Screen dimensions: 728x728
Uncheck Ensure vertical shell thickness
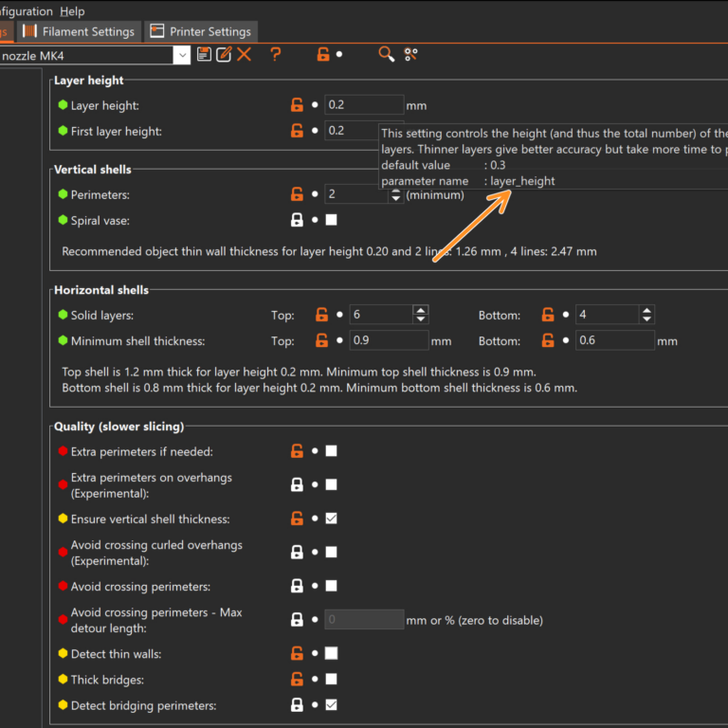tap(331, 519)
